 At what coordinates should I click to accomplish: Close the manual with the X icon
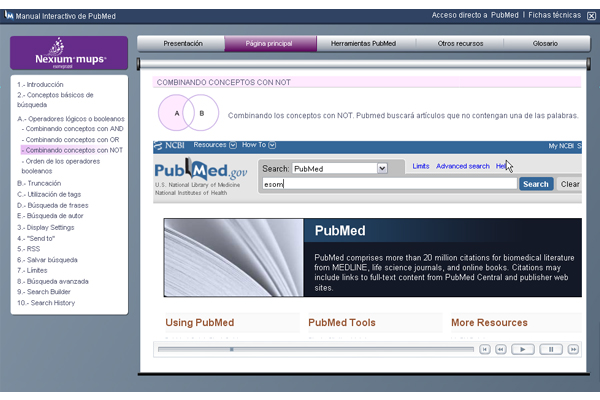point(592,16)
